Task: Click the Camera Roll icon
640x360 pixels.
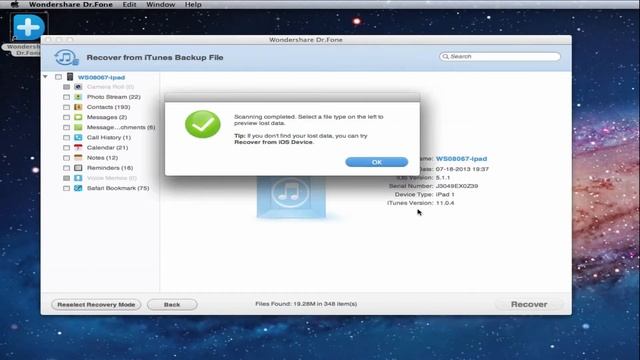Action: (x=78, y=87)
